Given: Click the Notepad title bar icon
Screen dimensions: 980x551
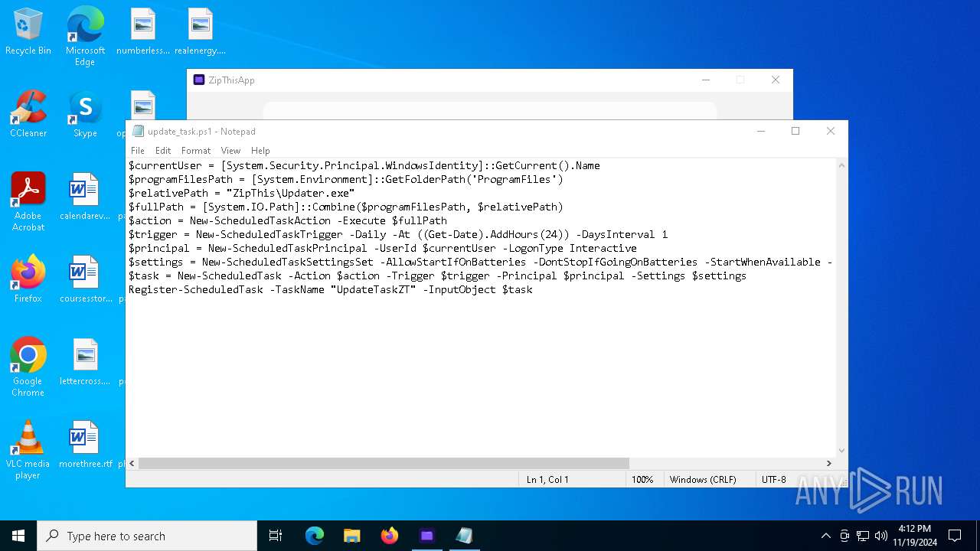Looking at the screenshot, I should (138, 131).
